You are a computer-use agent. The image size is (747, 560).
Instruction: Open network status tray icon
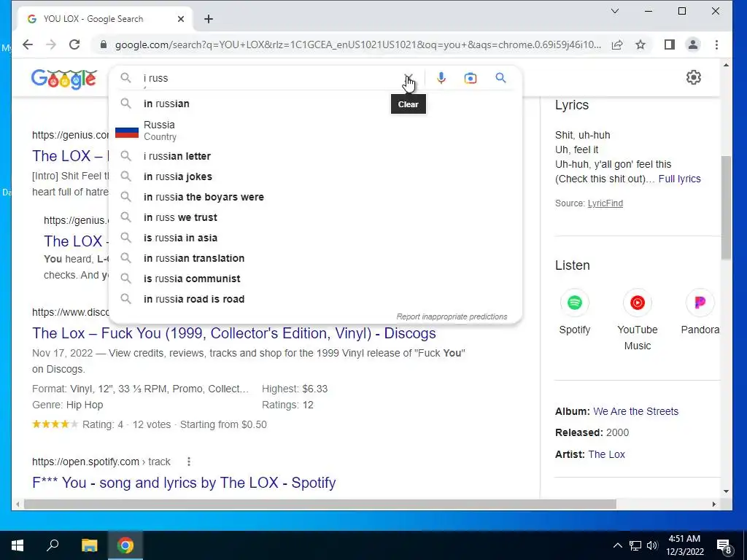(635, 545)
